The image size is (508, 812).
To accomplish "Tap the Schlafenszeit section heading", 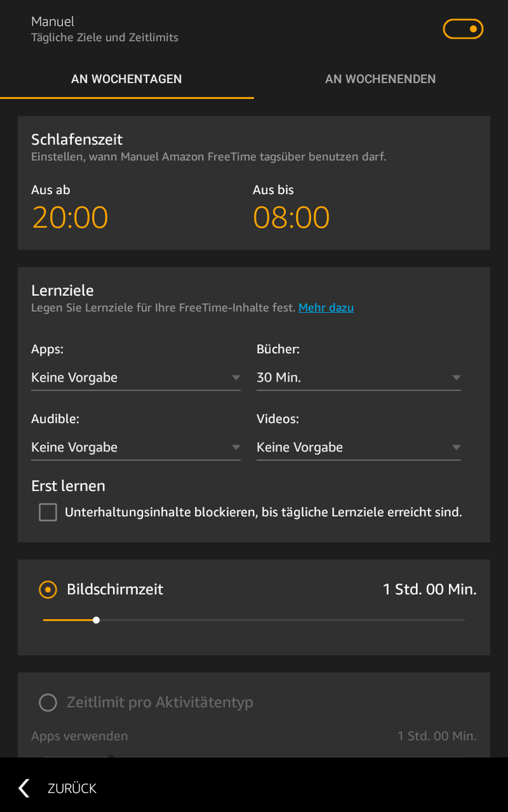I will [77, 139].
